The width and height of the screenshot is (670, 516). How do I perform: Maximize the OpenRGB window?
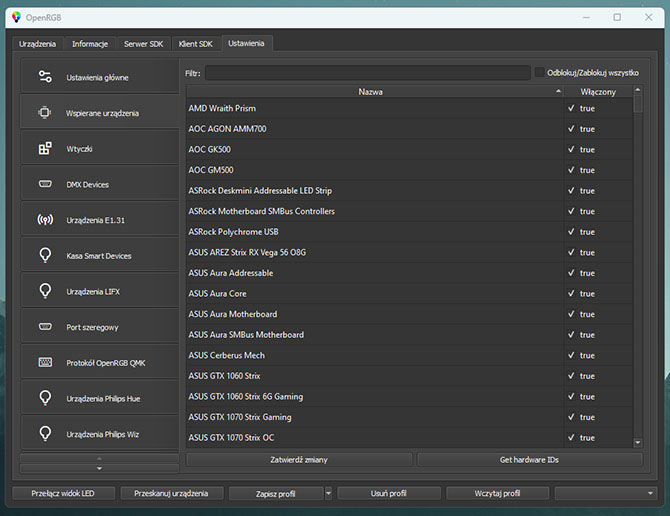[x=617, y=17]
